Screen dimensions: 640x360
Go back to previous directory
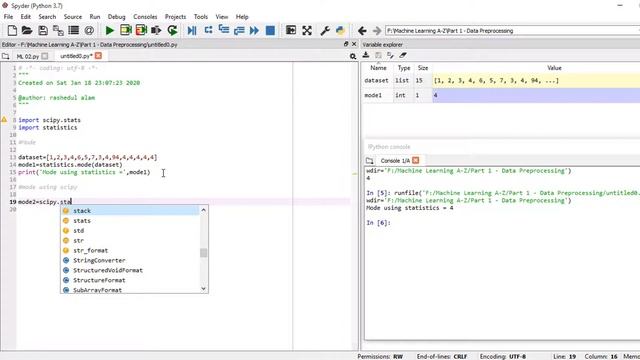pyautogui.click(x=362, y=31)
